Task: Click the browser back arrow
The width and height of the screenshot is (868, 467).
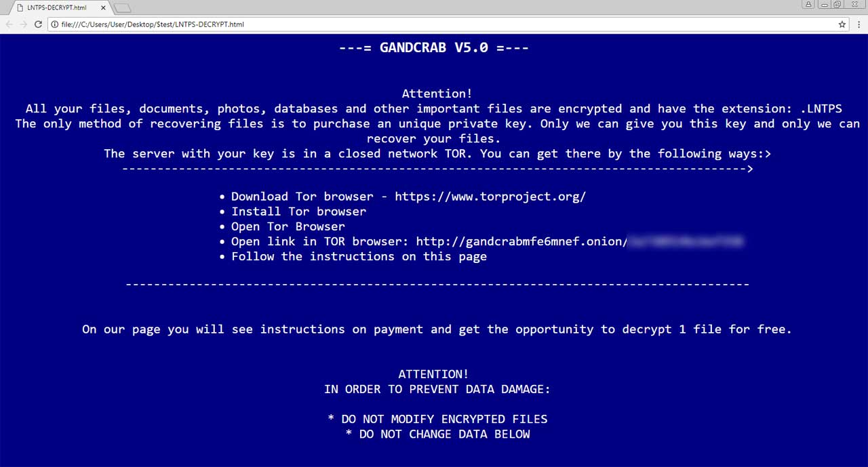Action: 8,24
